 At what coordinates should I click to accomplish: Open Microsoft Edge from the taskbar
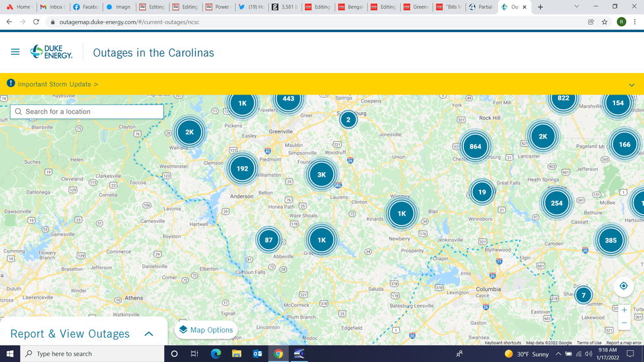tap(216, 354)
